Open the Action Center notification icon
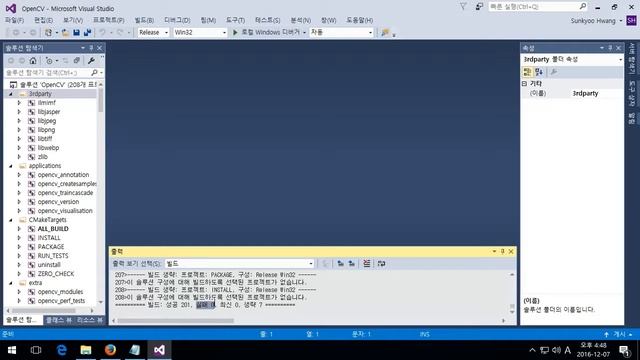Image resolution: width=640 pixels, height=360 pixels. 624,350
